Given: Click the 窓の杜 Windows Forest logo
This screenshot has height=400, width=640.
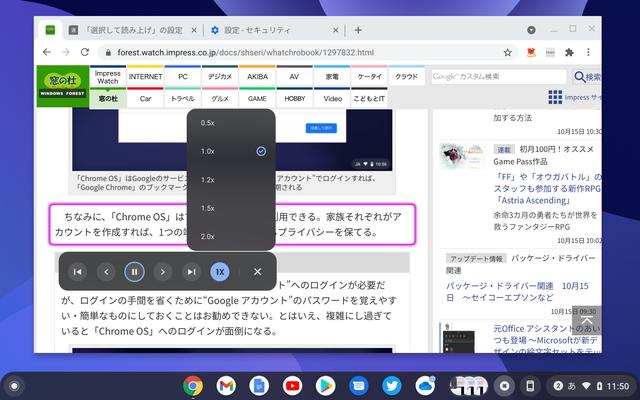Looking at the screenshot, I should tap(62, 86).
